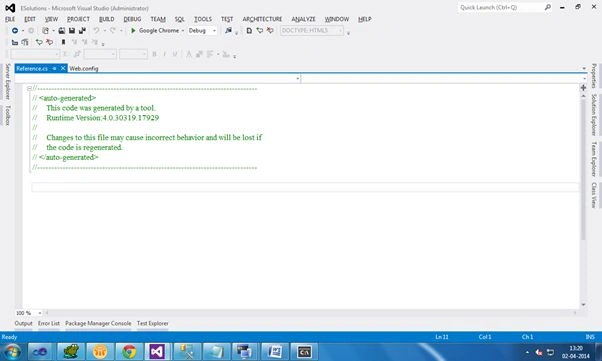Switch to the Web.config tab
The height and width of the screenshot is (361, 602).
(84, 68)
